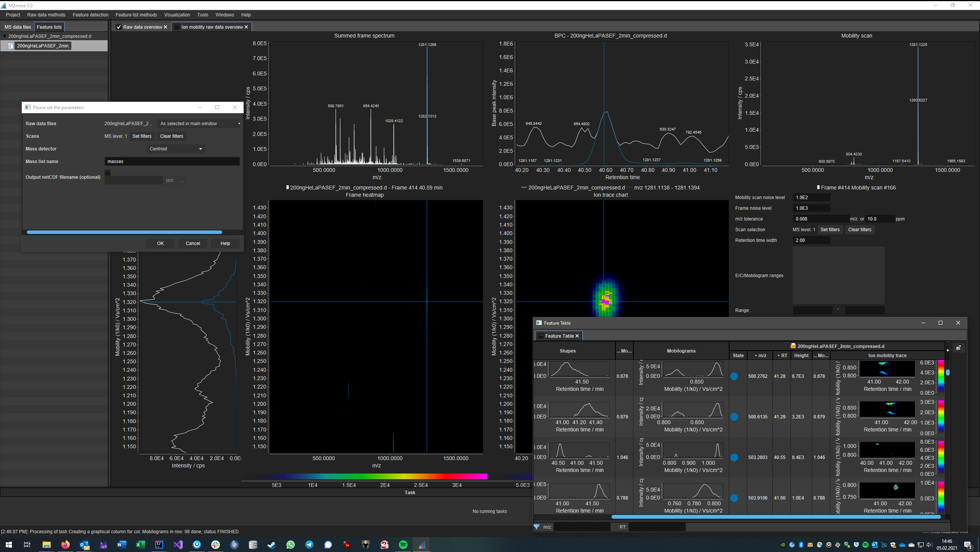
Task: Click the Retention time width field
Action: point(811,240)
